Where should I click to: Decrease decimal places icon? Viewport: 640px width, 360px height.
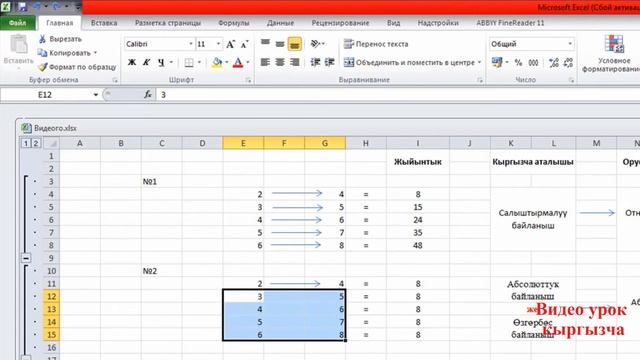click(x=568, y=62)
